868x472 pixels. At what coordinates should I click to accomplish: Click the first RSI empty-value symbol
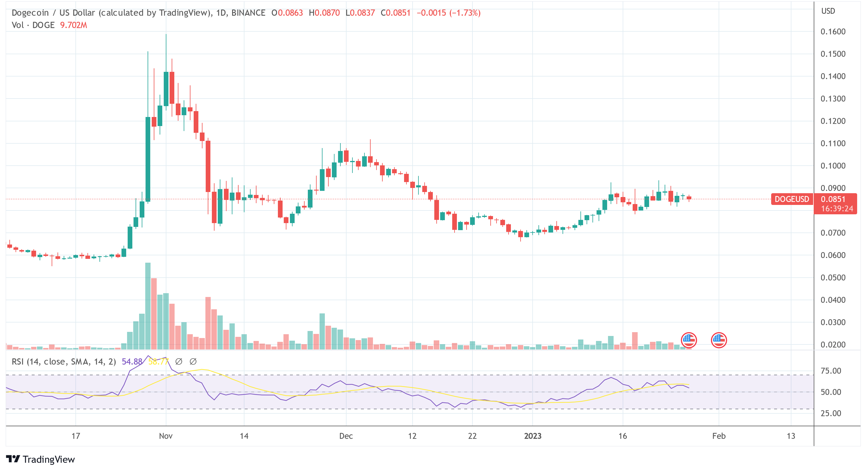tap(179, 361)
